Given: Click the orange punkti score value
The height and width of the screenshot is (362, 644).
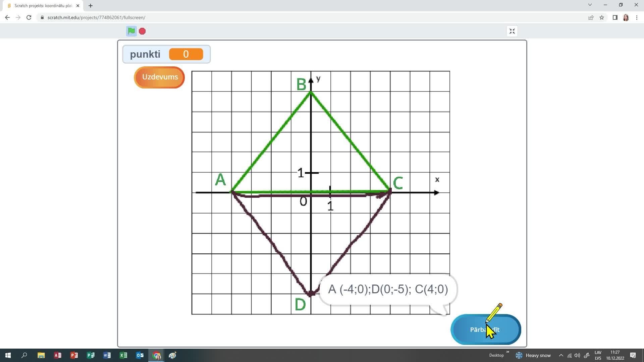Looking at the screenshot, I should coord(186,54).
